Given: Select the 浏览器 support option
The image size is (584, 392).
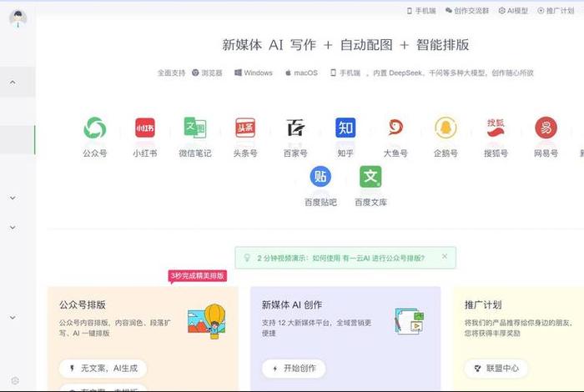Looking at the screenshot, I should (x=207, y=73).
